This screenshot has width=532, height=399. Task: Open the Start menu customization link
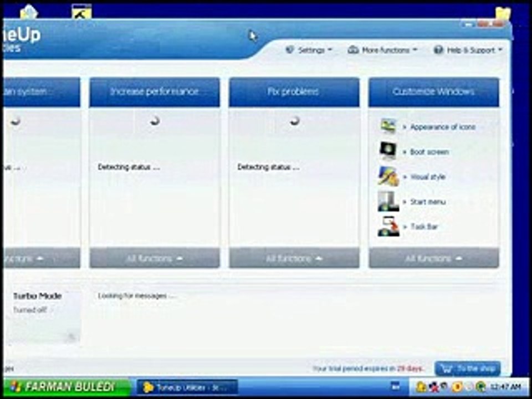coord(427,202)
